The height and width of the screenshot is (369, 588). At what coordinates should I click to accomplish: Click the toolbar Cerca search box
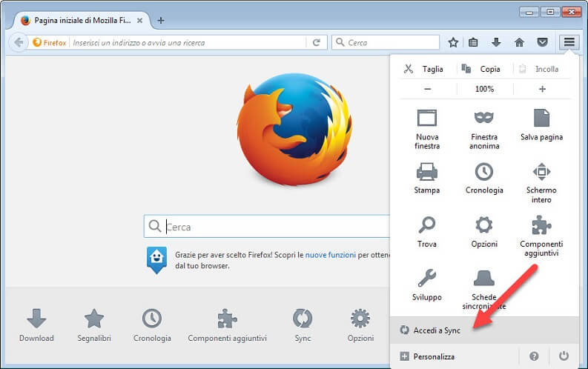[x=386, y=42]
